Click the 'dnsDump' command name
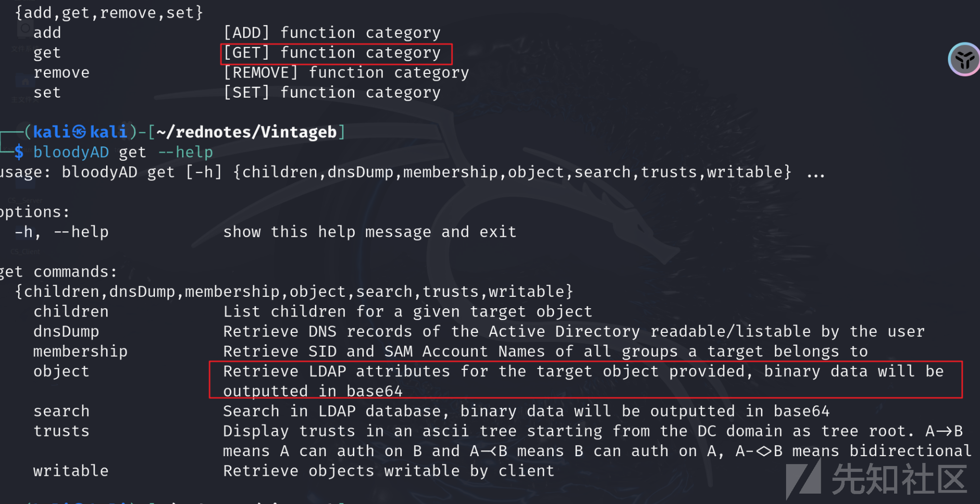This screenshot has height=504, width=980. pos(66,331)
